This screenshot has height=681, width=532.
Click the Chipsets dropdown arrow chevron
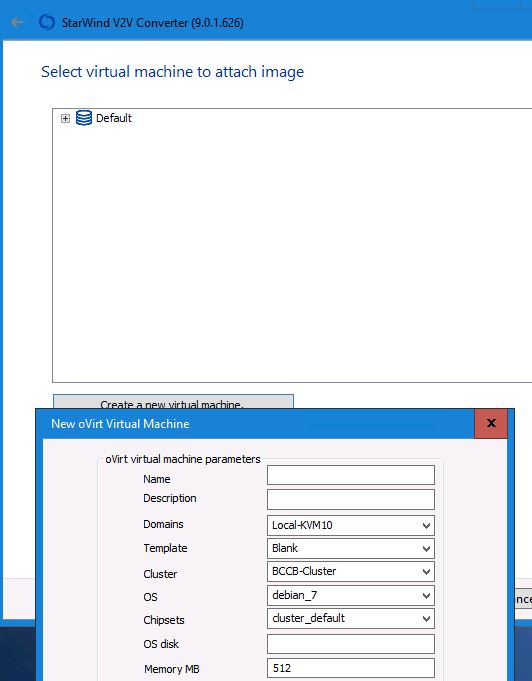[426, 619]
